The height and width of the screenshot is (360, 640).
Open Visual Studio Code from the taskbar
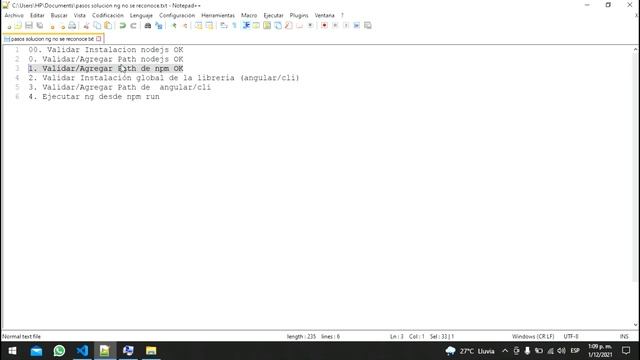point(82,351)
